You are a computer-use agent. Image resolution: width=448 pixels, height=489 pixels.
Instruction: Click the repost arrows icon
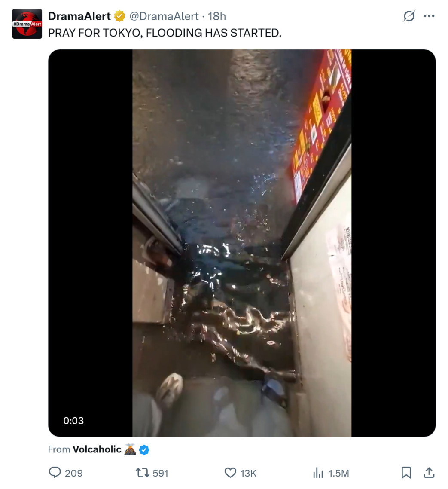(x=143, y=473)
